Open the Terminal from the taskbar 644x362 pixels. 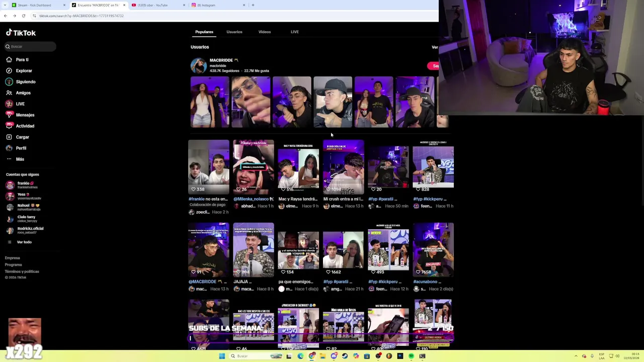coord(422,356)
